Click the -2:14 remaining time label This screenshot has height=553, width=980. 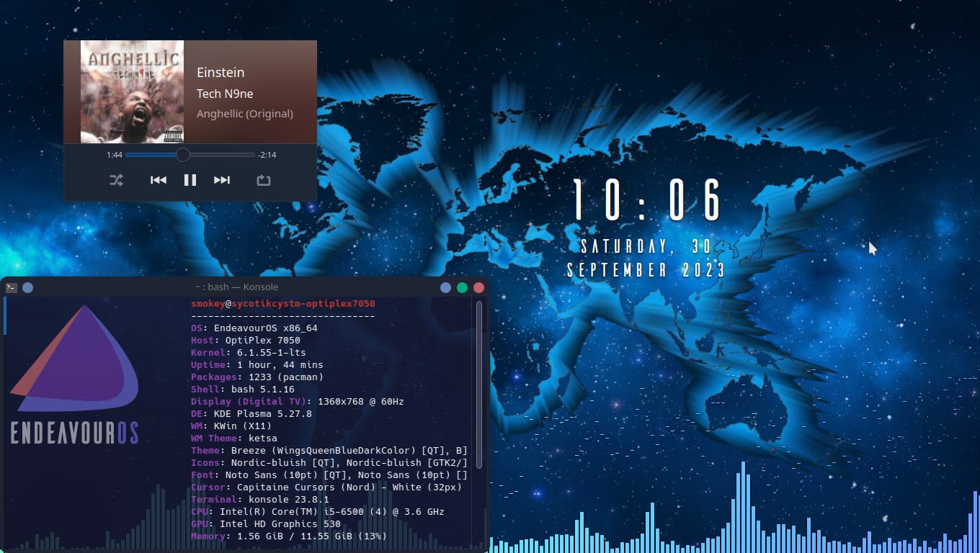point(267,155)
